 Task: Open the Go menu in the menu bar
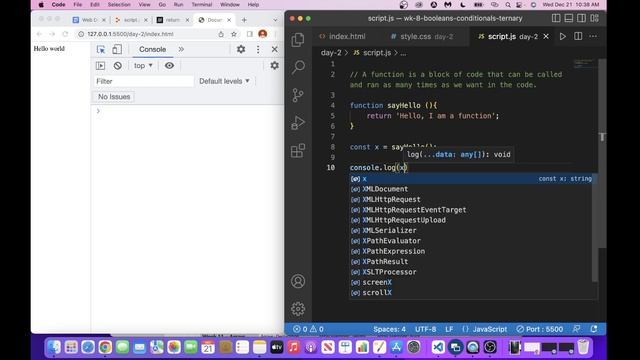pyautogui.click(x=162, y=4)
